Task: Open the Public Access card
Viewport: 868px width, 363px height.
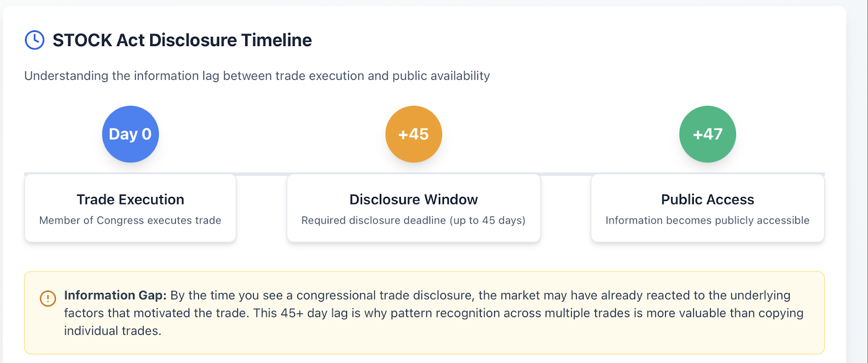Action: 707,208
